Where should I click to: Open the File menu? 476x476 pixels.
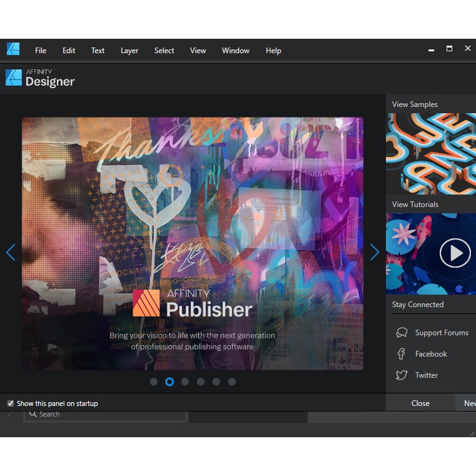point(41,51)
